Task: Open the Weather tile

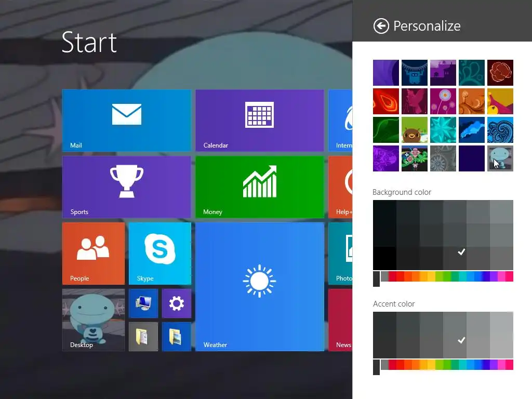Action: tap(260, 286)
